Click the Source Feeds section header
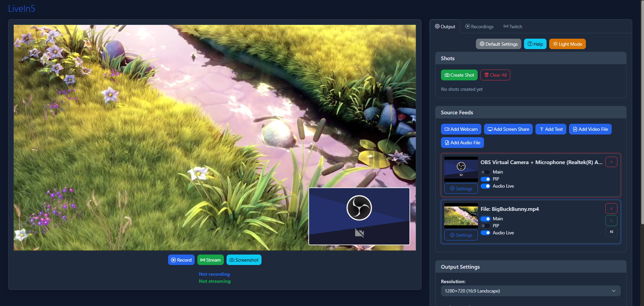Image resolution: width=644 pixels, height=306 pixels. (531, 112)
